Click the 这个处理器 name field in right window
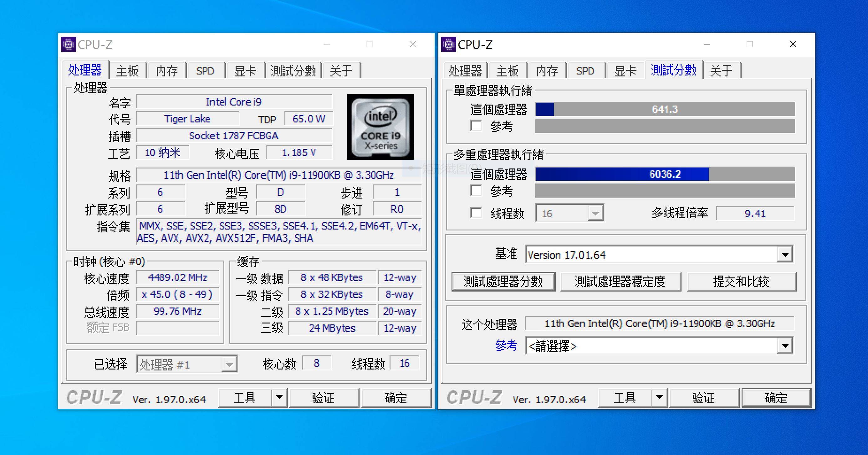 [x=659, y=323]
